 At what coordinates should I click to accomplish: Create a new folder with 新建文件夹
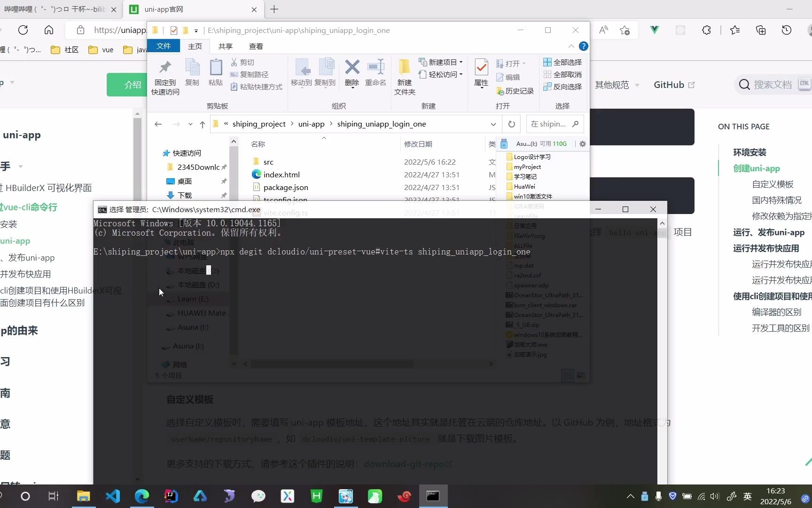pyautogui.click(x=404, y=75)
